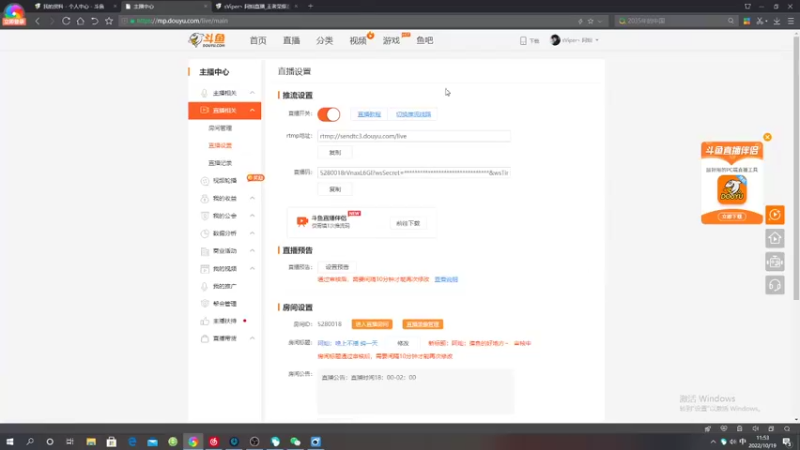
Task: Click the room announcement text area
Action: (x=415, y=391)
